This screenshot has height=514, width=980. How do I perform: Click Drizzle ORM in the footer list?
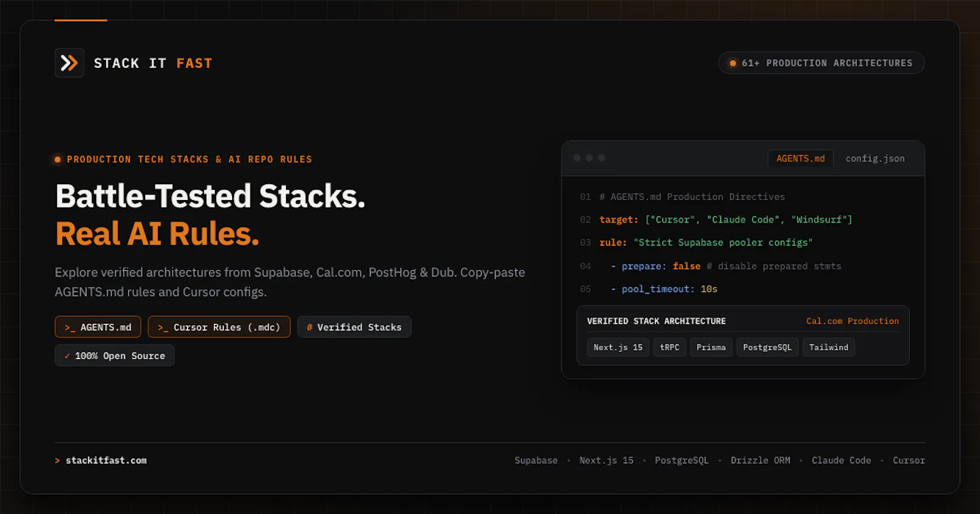(760, 460)
